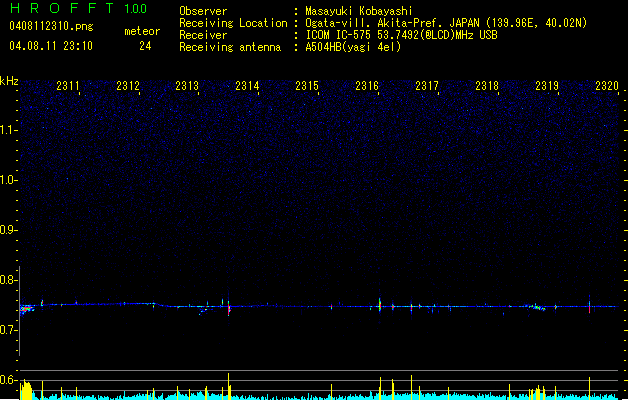
Task: Click the 0.7 frequency axis label
Action: 8,330
